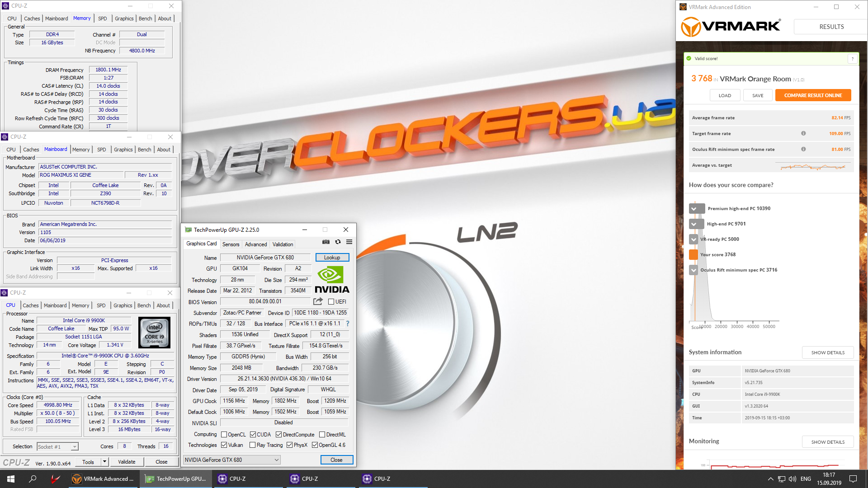The height and width of the screenshot is (488, 868).
Task: Switch to Sensors tab in GPU-Z
Action: click(x=231, y=244)
